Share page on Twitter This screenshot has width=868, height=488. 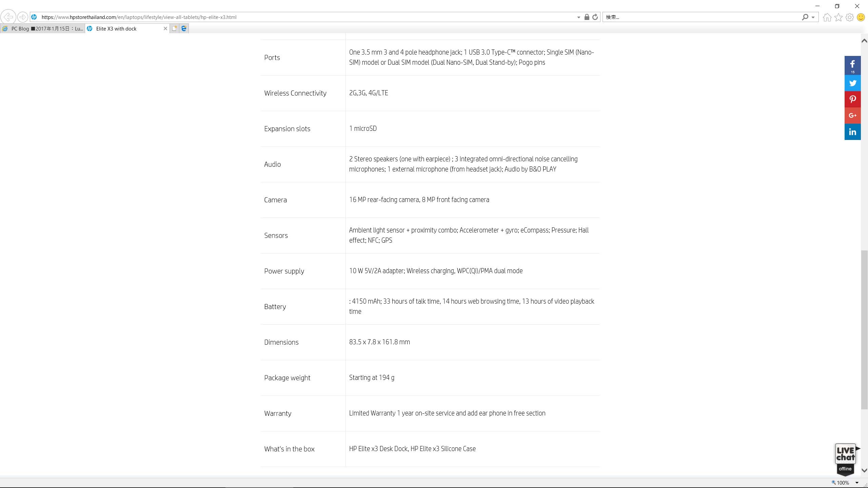[852, 83]
